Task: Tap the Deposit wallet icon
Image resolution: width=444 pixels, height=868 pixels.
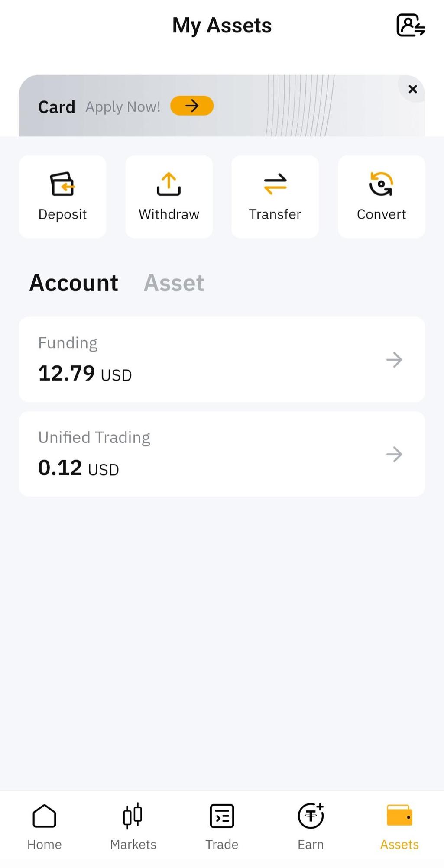Action: pos(62,184)
